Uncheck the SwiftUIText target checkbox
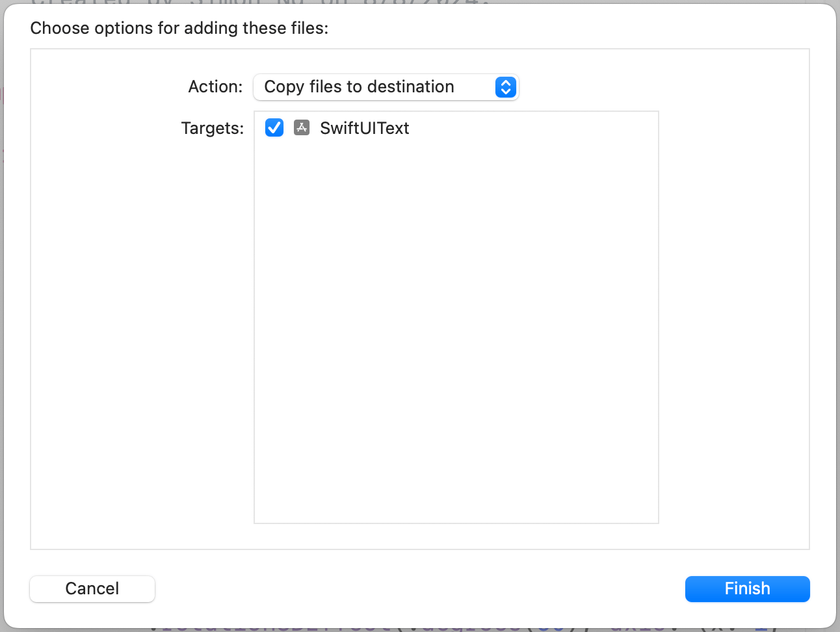The width and height of the screenshot is (840, 632). pos(274,127)
